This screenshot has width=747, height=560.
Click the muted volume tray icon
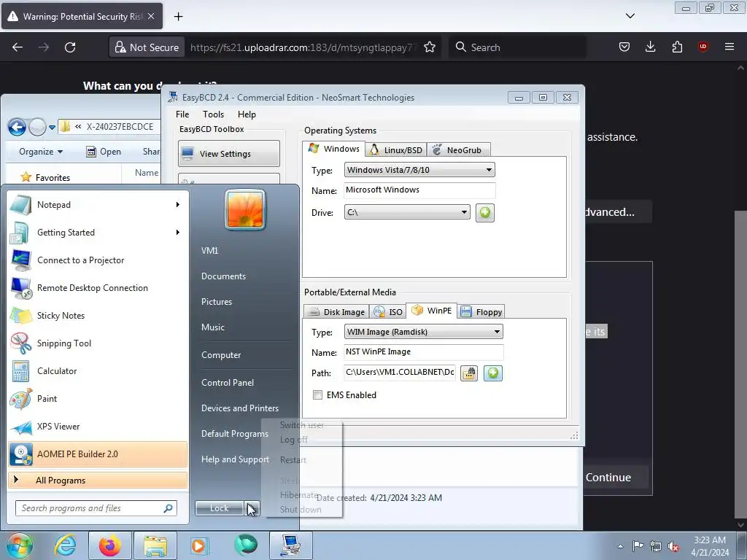pyautogui.click(x=673, y=546)
